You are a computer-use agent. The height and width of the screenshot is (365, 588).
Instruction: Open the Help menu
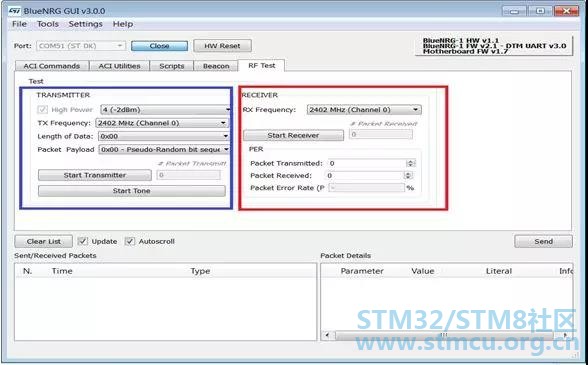[123, 24]
